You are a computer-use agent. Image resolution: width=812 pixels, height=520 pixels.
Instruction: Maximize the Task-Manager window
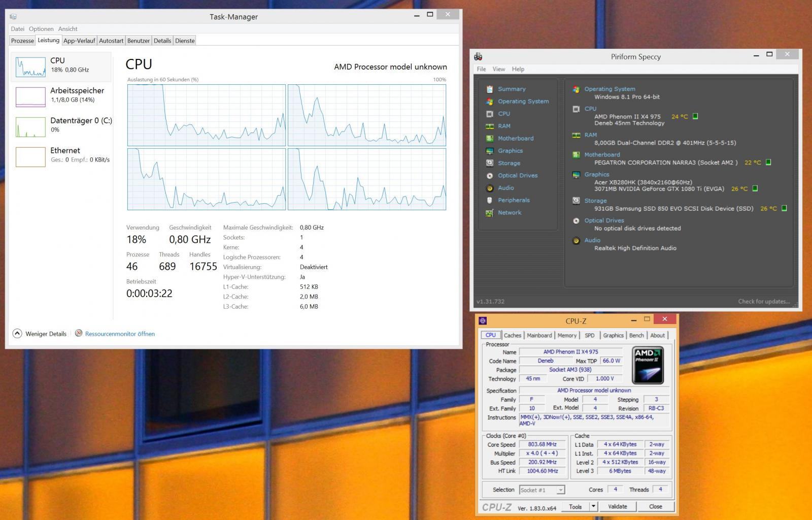click(430, 15)
